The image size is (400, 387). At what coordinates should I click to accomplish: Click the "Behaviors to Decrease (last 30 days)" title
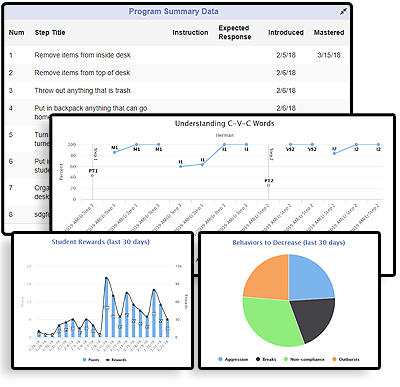click(x=289, y=243)
